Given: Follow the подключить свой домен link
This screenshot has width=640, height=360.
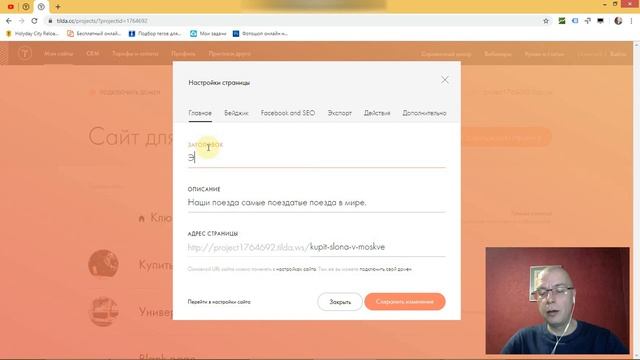Looking at the screenshot, I should (x=386, y=269).
